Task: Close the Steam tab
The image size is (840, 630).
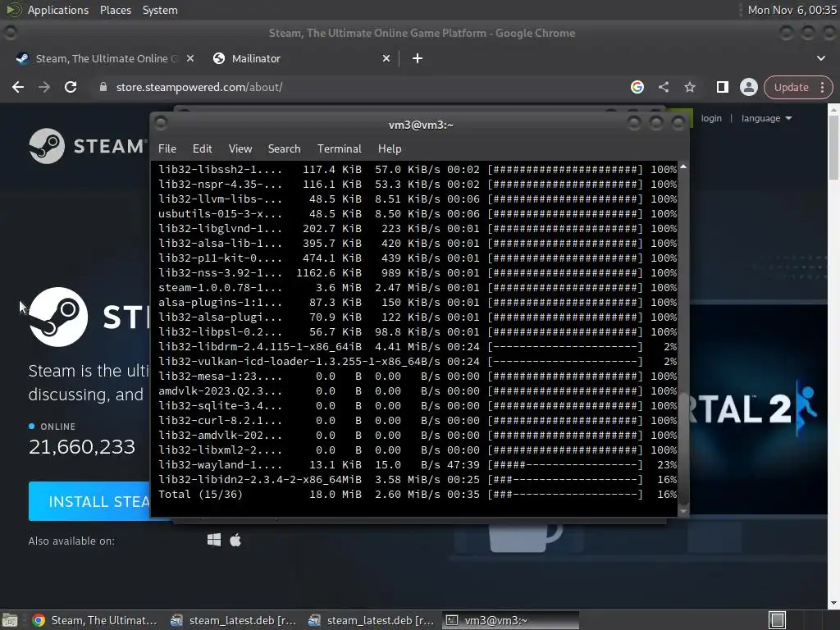Action: 189,58
